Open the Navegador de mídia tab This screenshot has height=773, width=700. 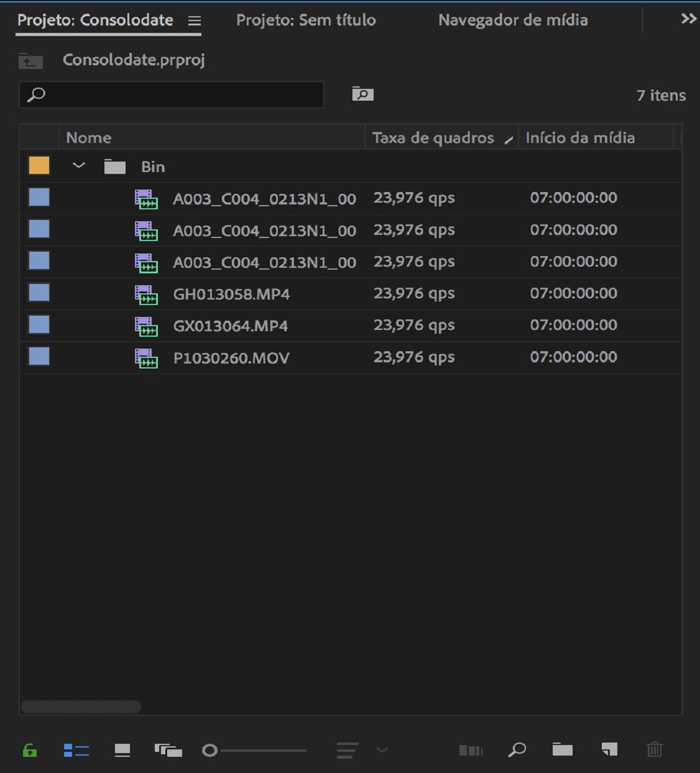(x=513, y=20)
